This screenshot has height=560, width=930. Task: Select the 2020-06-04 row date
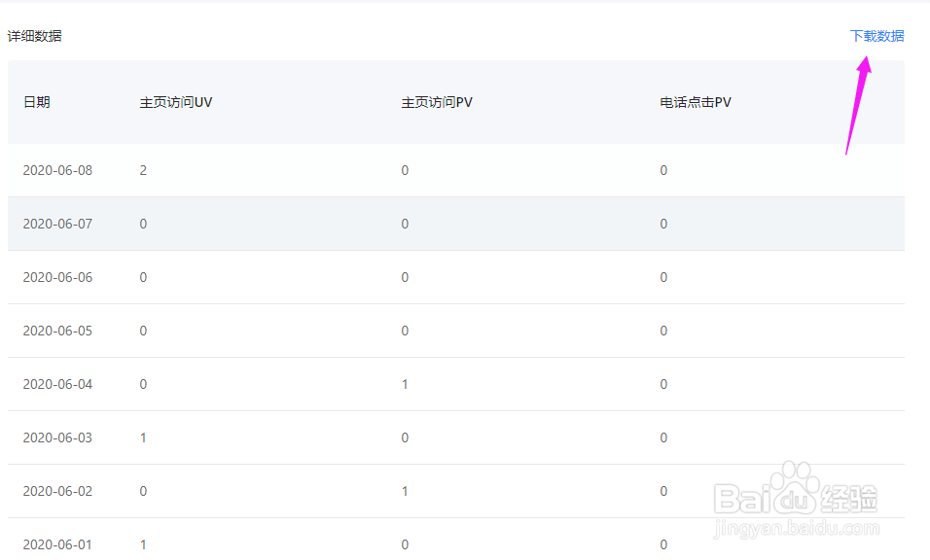point(57,384)
